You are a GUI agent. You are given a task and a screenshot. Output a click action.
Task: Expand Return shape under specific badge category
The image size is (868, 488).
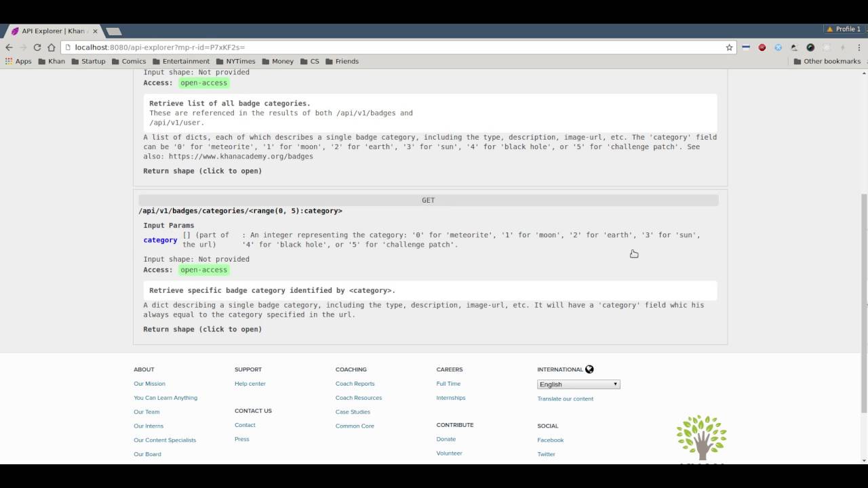(202, 329)
